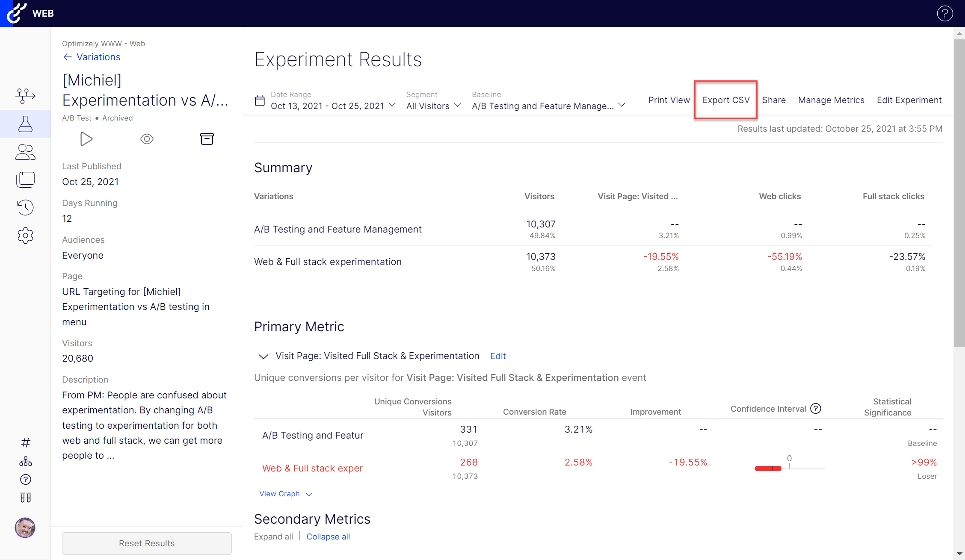Click the Everyone audience value
The width and height of the screenshot is (965, 560).
click(x=83, y=256)
